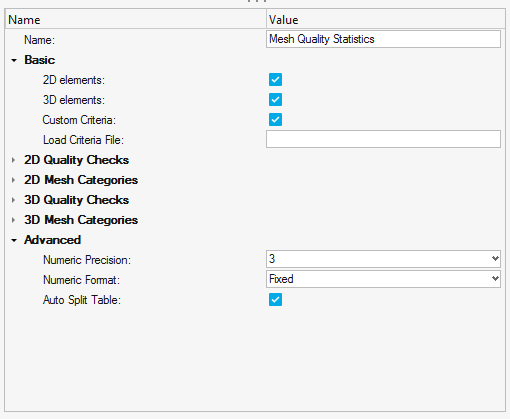510x419 pixels.
Task: Toggle the 3D elements checkbox
Action: tap(275, 100)
